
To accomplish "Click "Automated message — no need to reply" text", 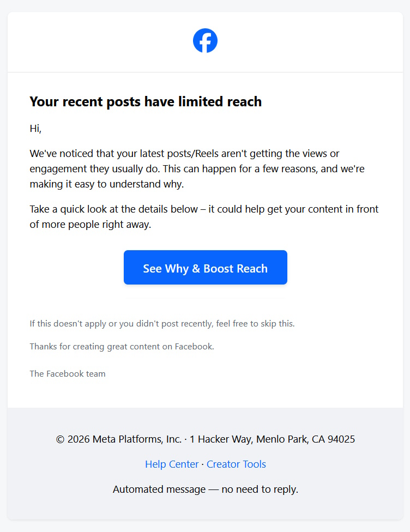I will point(205,489).
